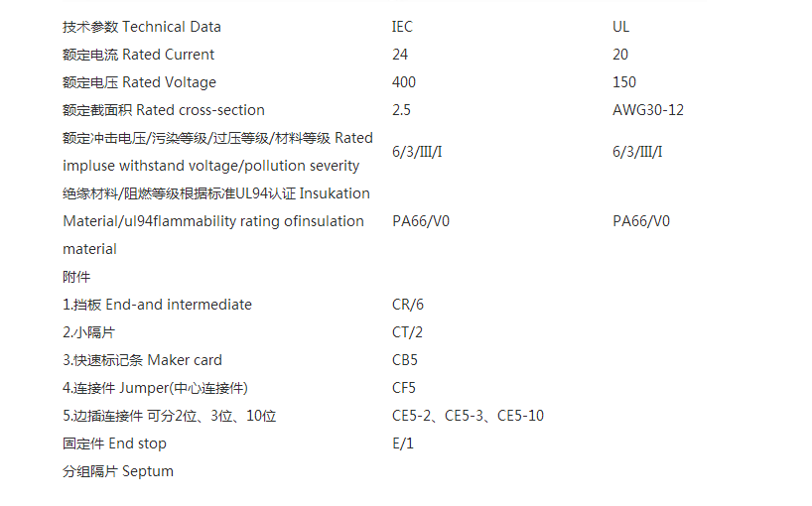Click the IEC column header
Image resolution: width=812 pixels, height=506 pixels.
pos(402,27)
